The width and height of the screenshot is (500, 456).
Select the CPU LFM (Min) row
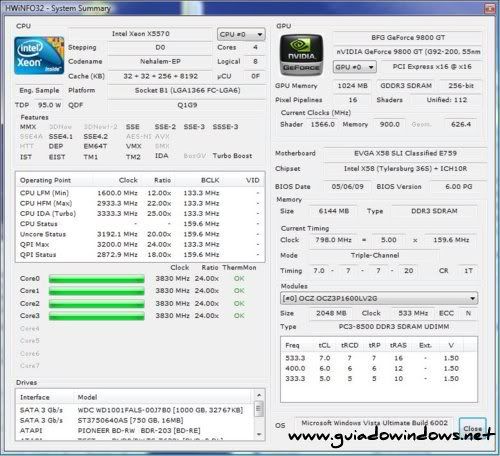pyautogui.click(x=140, y=193)
